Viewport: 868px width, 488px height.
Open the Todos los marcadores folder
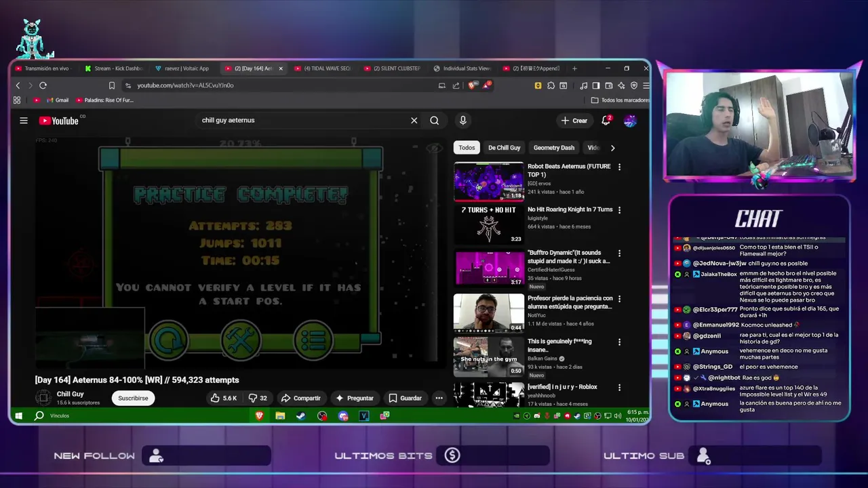[x=620, y=100]
